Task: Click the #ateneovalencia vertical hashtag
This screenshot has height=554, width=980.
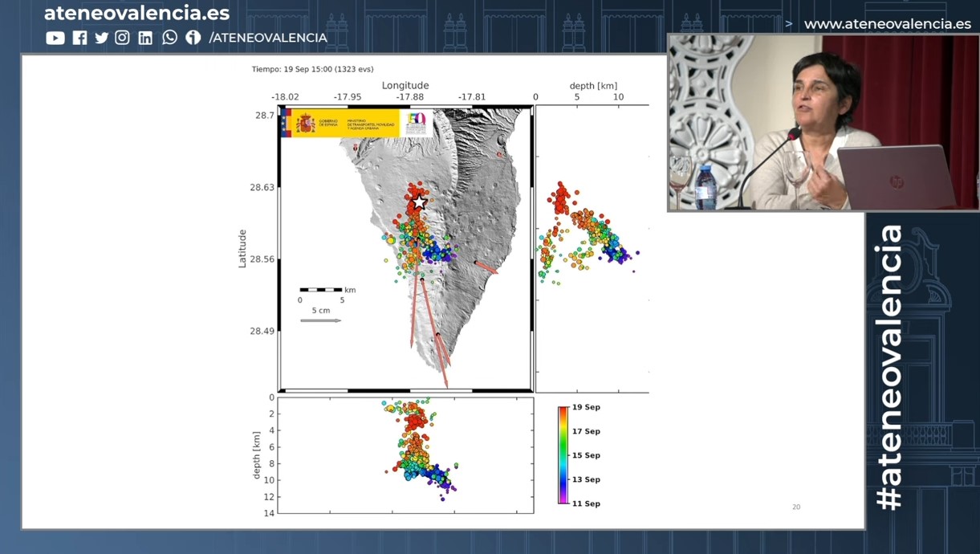Action: (x=891, y=367)
